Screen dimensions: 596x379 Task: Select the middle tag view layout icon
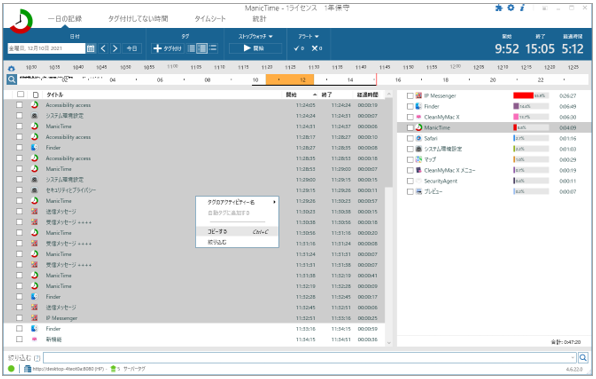coord(202,48)
